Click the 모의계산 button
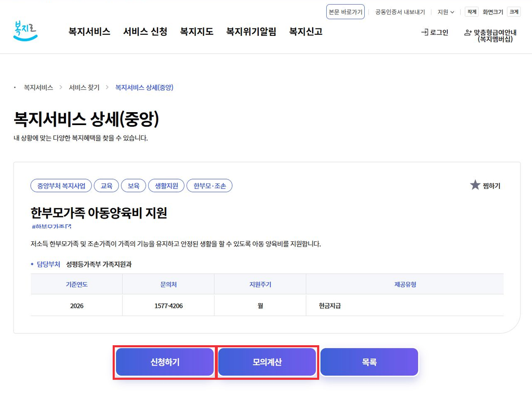The image size is (532, 394). tap(267, 362)
